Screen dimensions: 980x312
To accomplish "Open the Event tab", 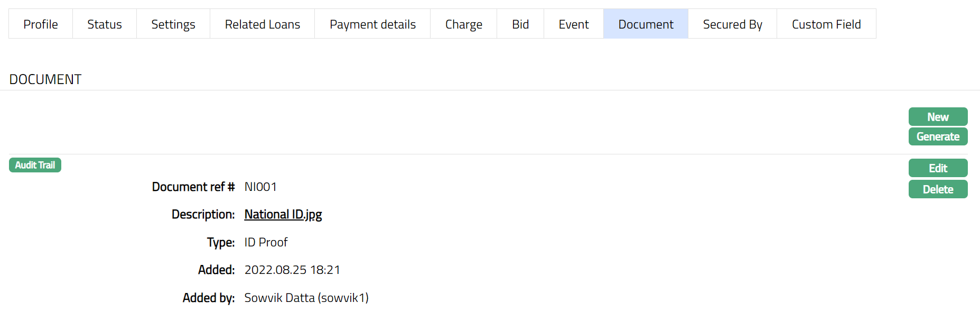I will (x=573, y=24).
